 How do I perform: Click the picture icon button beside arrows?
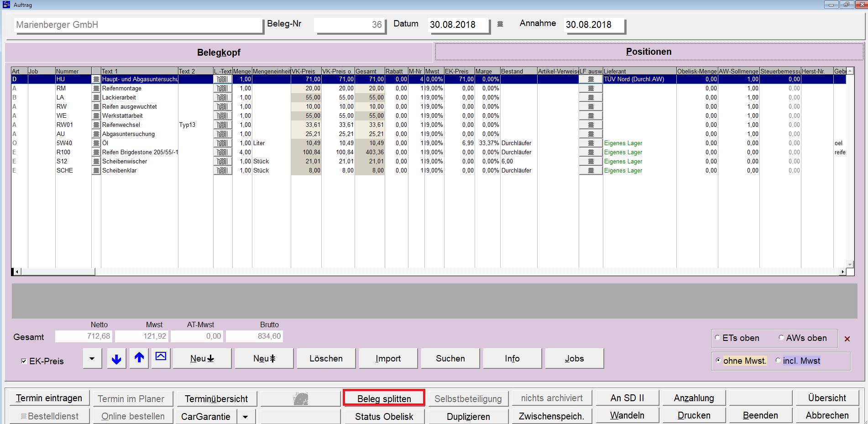(x=161, y=359)
